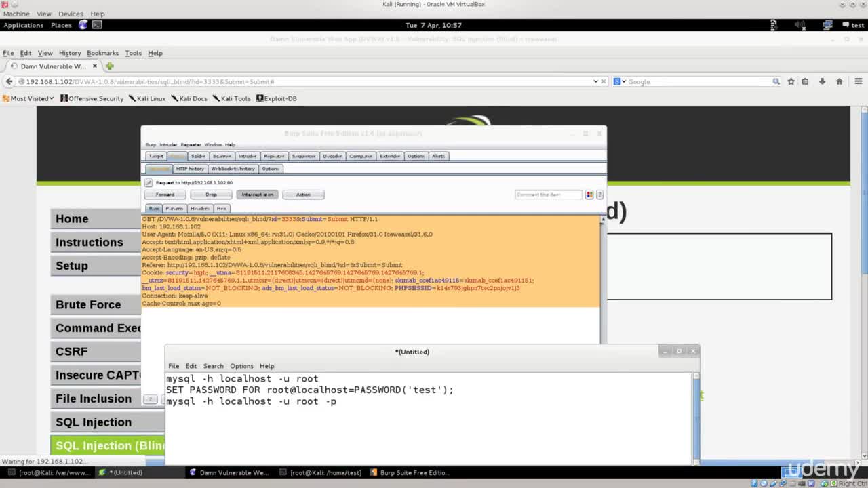Click the highlight color swatch next to Burp's comment field

click(589, 195)
